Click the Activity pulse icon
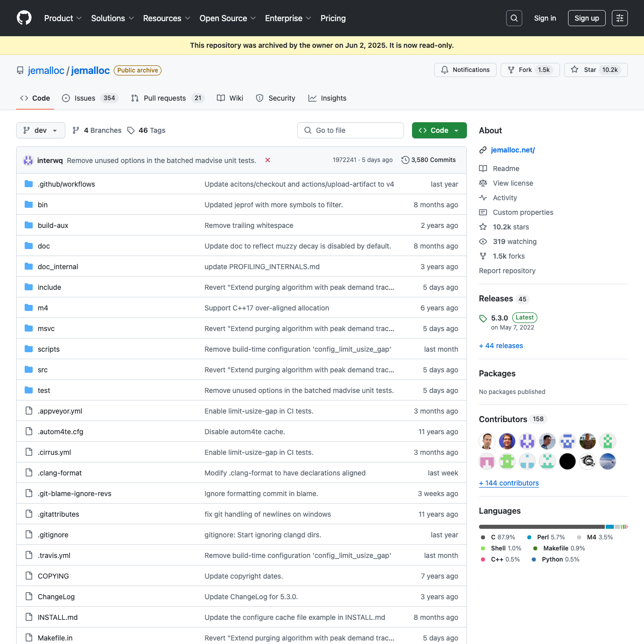 [x=483, y=198]
